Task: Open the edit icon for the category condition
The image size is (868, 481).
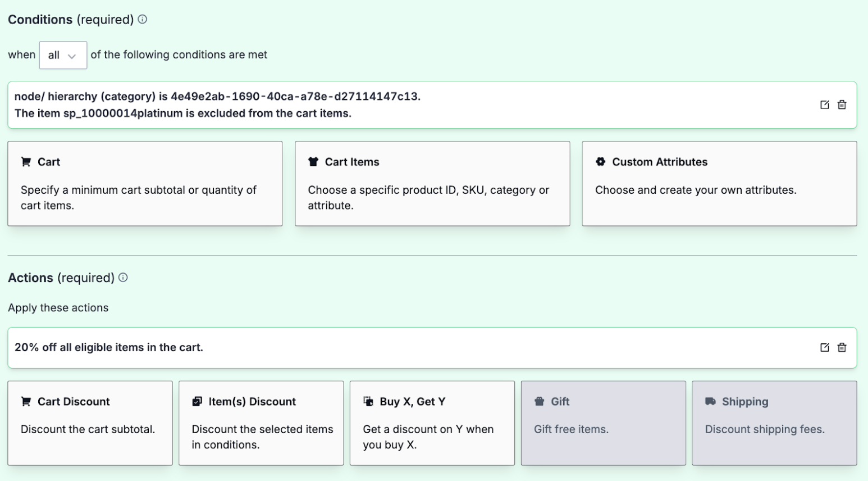Action: point(824,104)
